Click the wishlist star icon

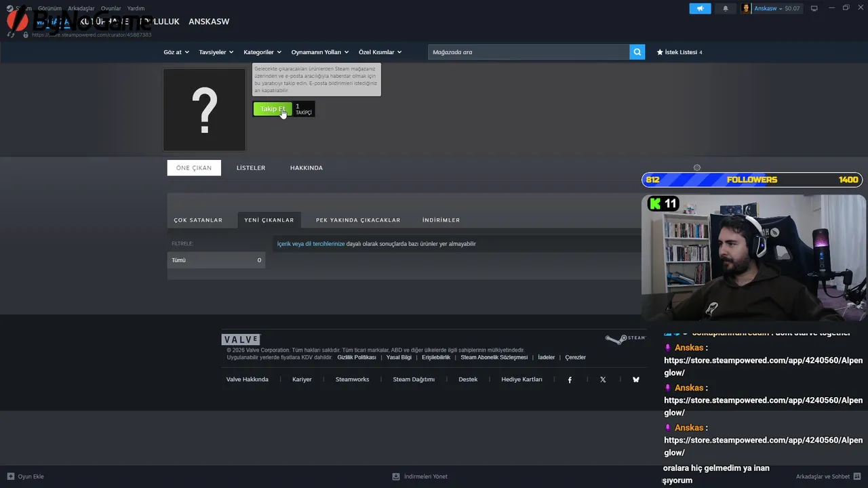pos(660,52)
